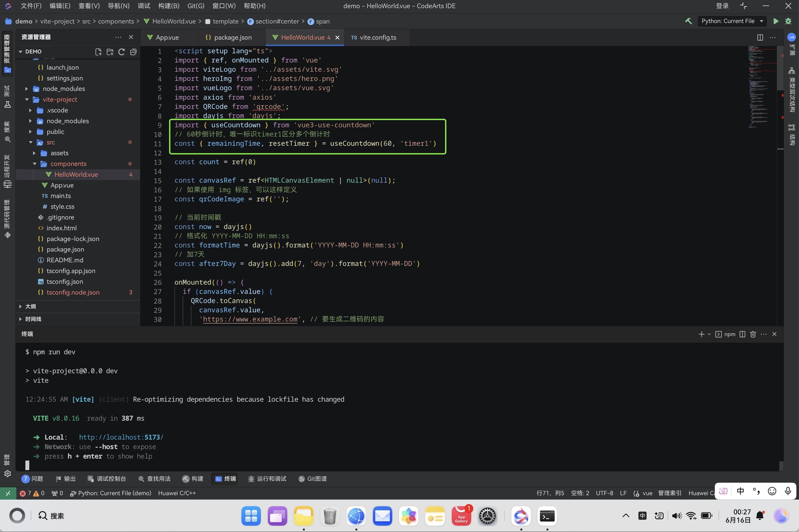Click the window layout icon in title bar
The image size is (799, 532).
(744, 6)
